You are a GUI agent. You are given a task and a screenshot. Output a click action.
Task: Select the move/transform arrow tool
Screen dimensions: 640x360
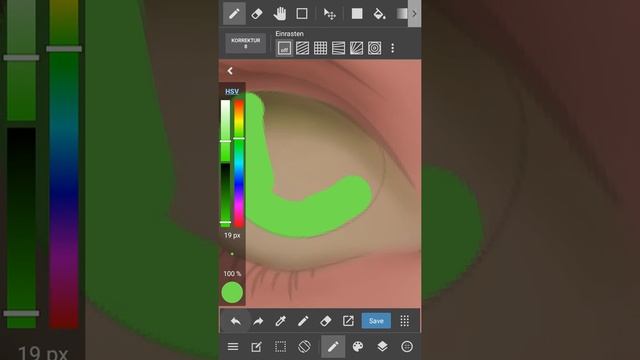click(x=329, y=14)
